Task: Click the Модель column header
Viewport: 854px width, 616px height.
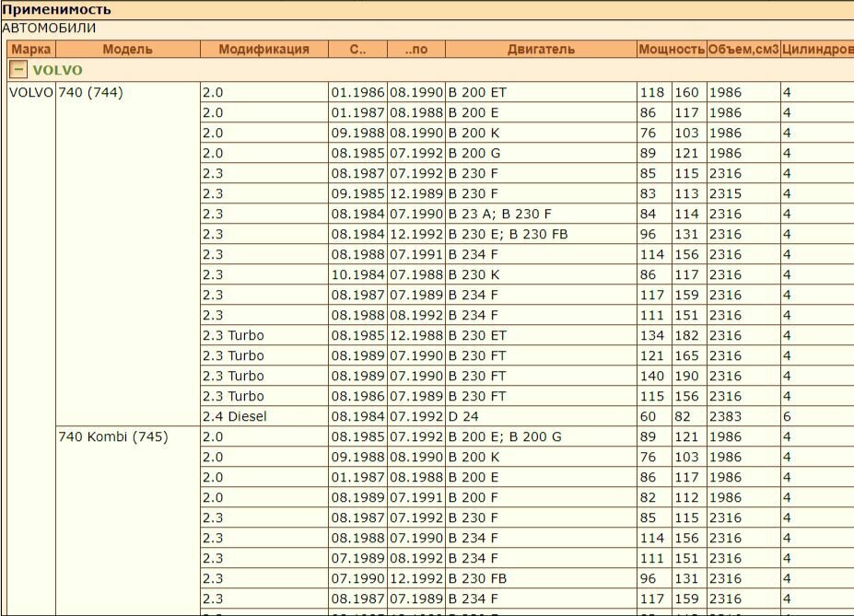Action: pos(127,49)
